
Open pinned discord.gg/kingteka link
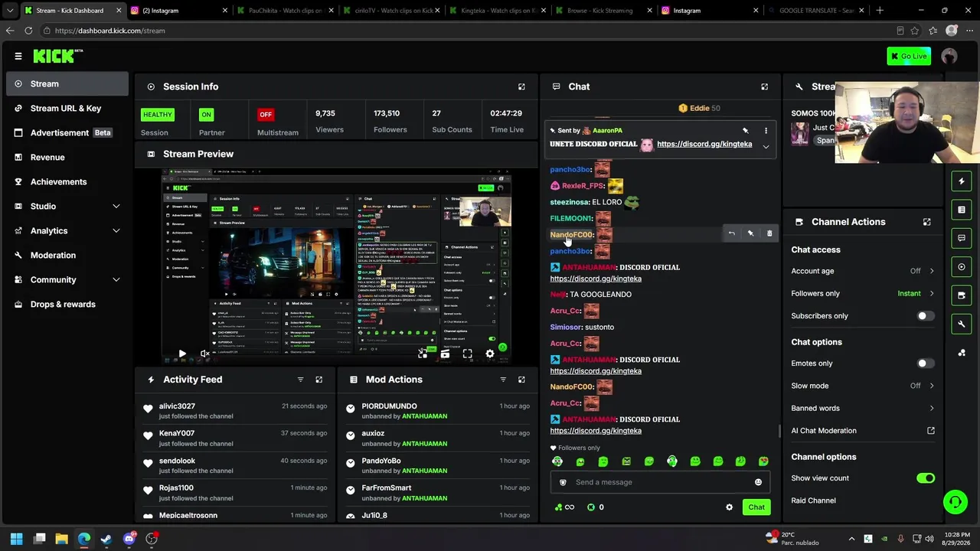[704, 144]
